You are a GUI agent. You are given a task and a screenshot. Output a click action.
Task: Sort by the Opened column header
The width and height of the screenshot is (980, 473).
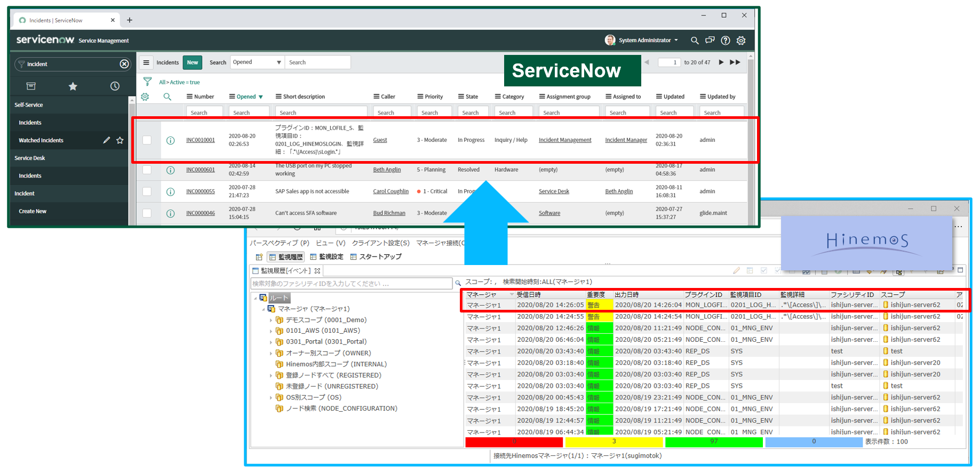pos(246,97)
